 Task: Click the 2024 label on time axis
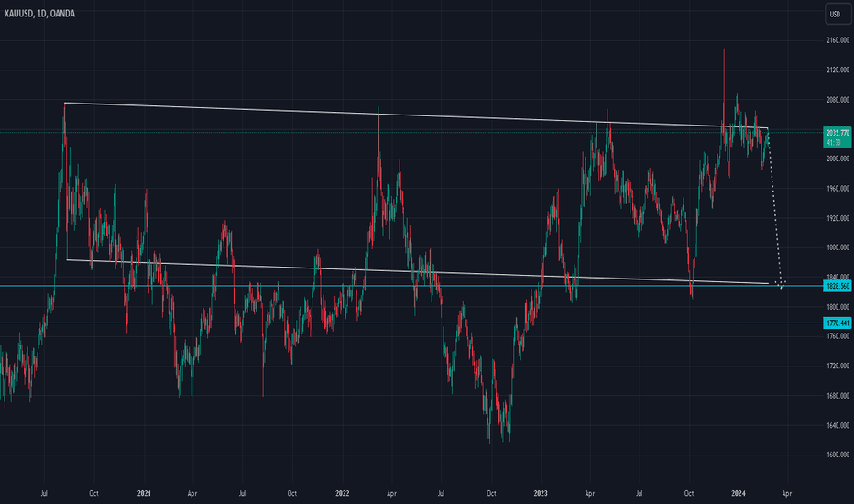click(738, 493)
